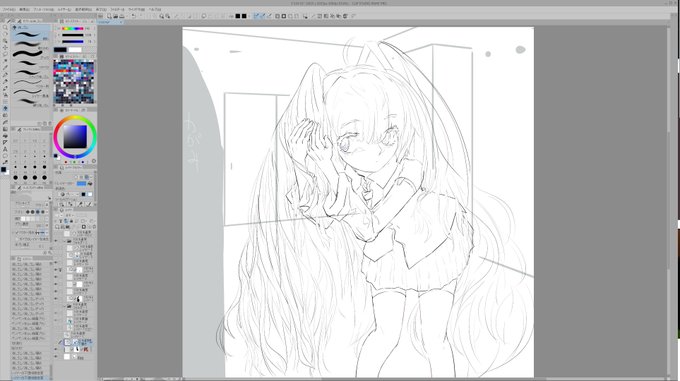Click the Redo arrow in command bar
680x381 pixels.
(141, 16)
